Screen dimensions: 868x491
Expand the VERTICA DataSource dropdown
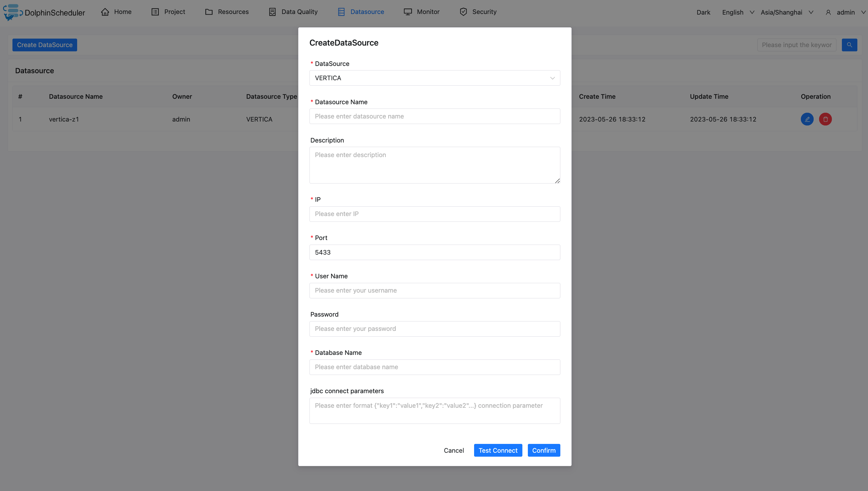434,78
